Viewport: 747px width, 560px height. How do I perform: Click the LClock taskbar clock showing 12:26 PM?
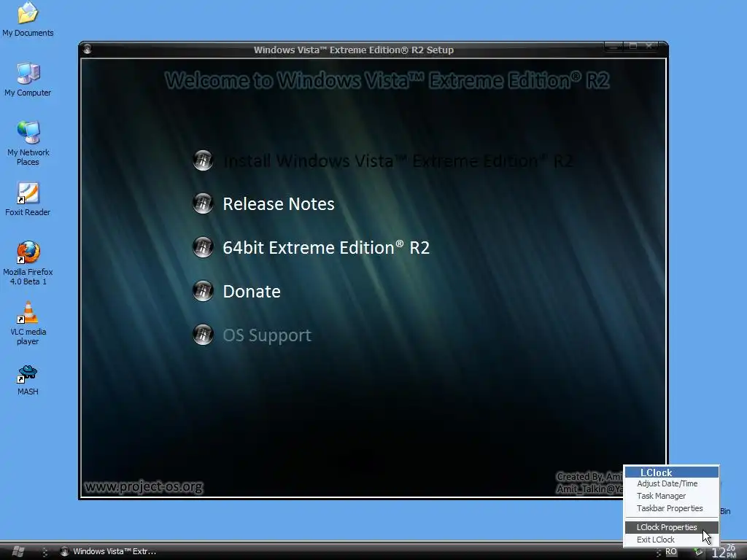coord(724,551)
